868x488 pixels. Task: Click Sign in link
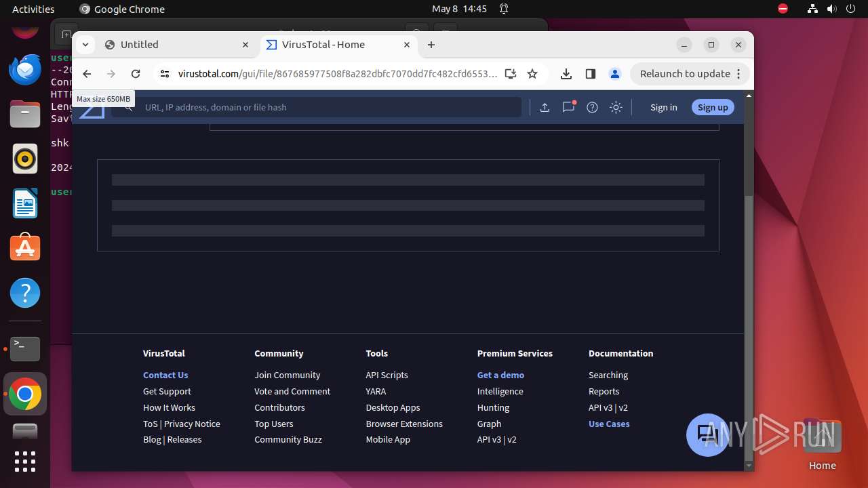click(663, 107)
